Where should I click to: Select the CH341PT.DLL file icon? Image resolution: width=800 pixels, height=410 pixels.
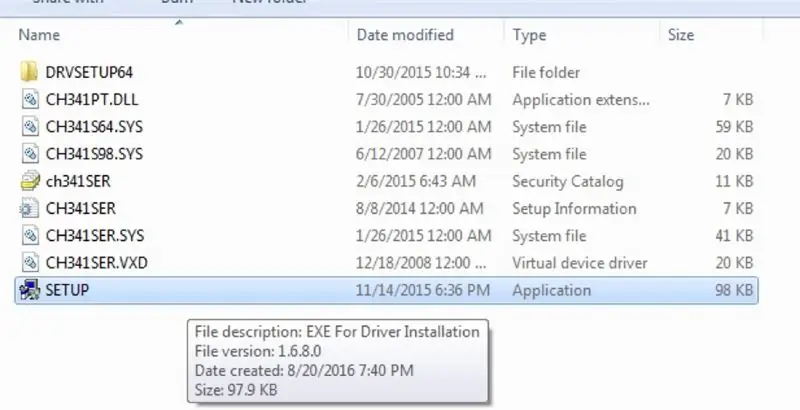click(x=30, y=99)
